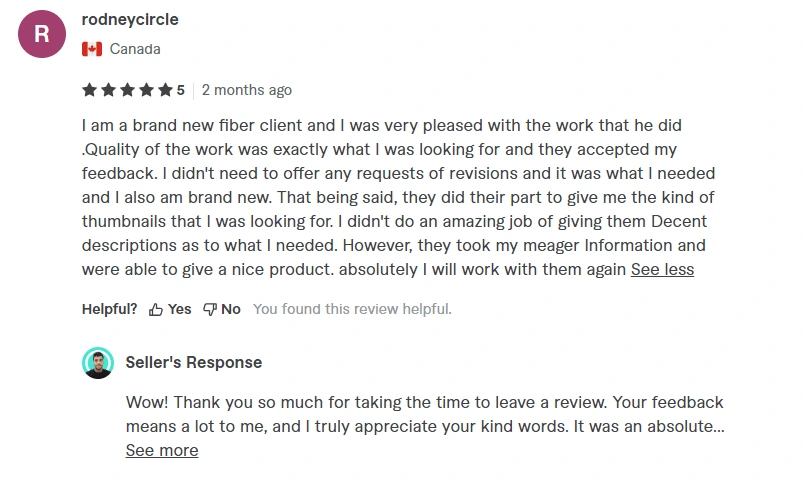The image size is (803, 487).
Task: Select the third rating star
Action: [128, 90]
